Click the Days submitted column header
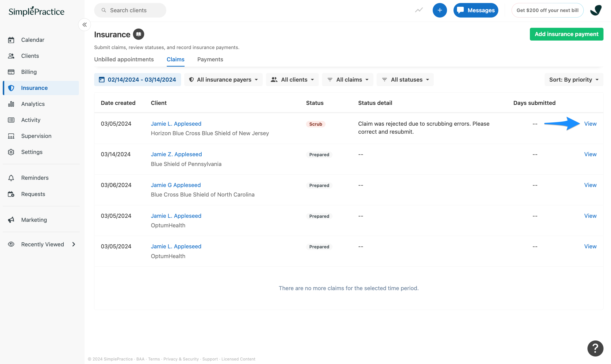 pyautogui.click(x=534, y=103)
